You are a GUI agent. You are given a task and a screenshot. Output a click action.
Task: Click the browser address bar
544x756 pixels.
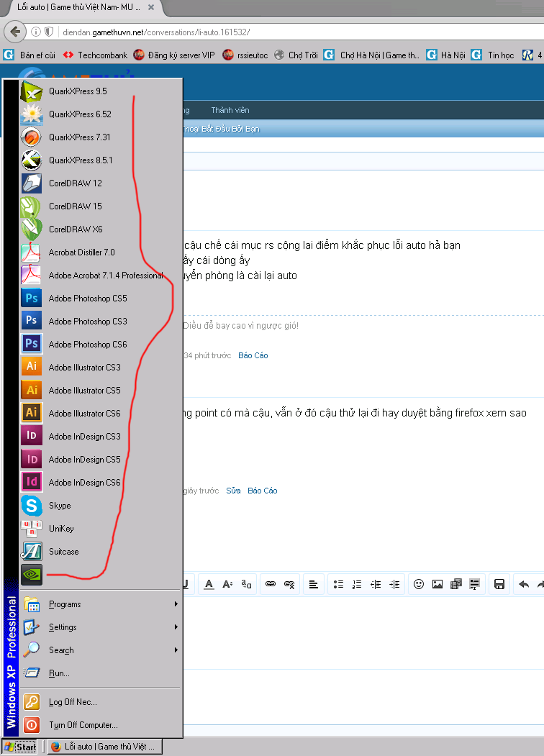(288, 32)
